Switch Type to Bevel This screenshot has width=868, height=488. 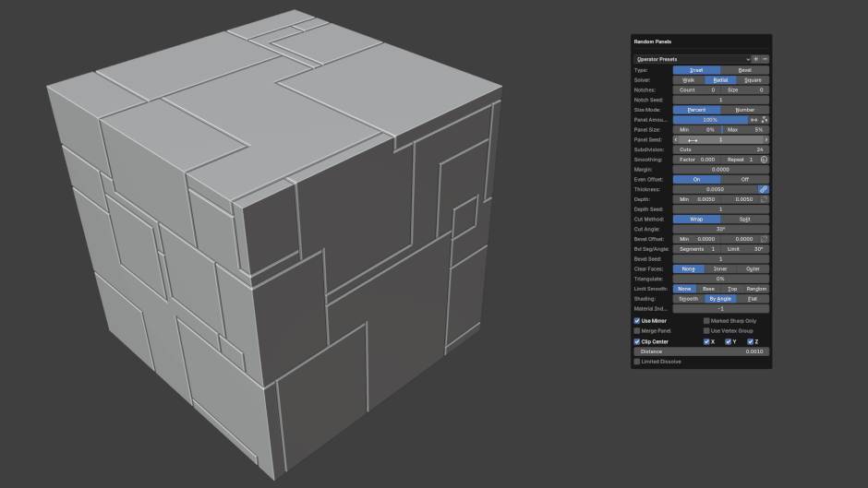tap(744, 70)
